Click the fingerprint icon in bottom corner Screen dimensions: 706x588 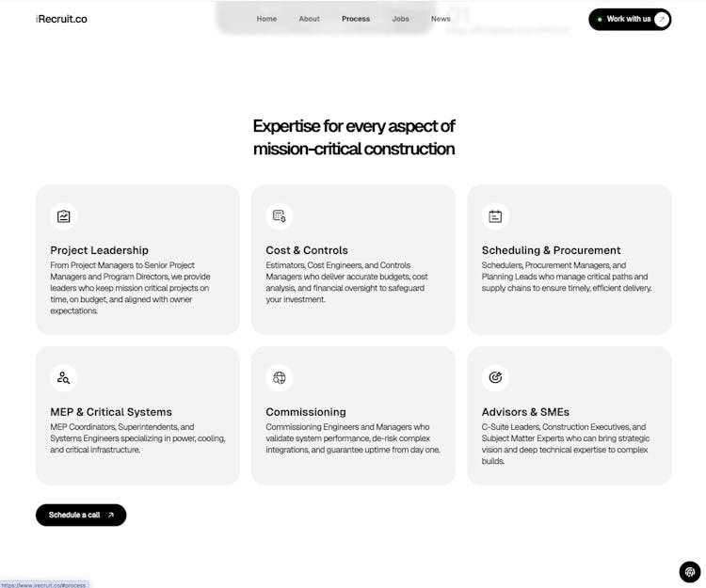690,572
